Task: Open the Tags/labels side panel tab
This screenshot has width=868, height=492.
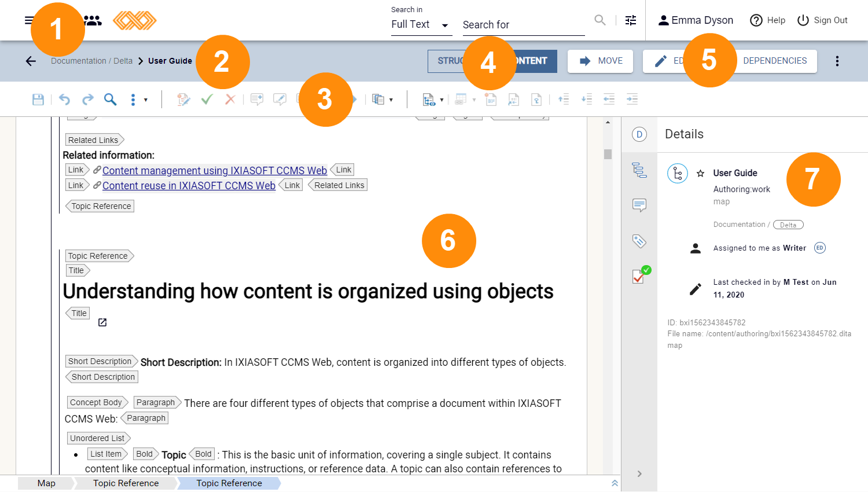Action: pyautogui.click(x=639, y=241)
